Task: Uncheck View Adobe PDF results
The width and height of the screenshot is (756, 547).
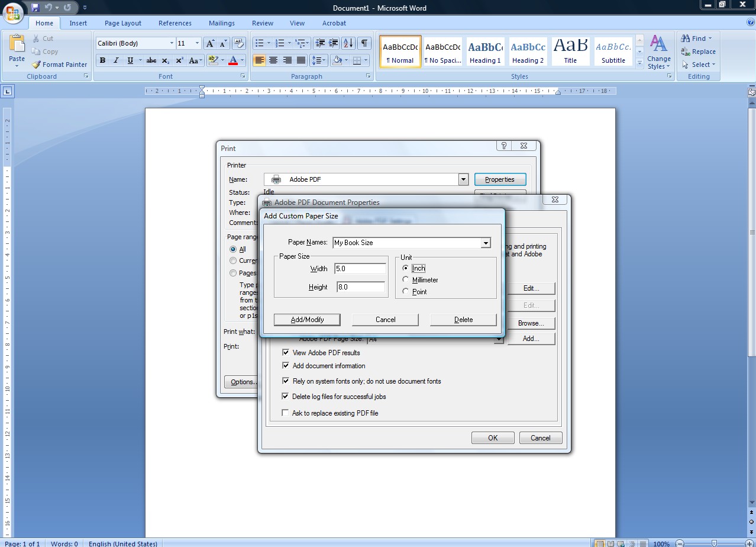Action: (286, 352)
